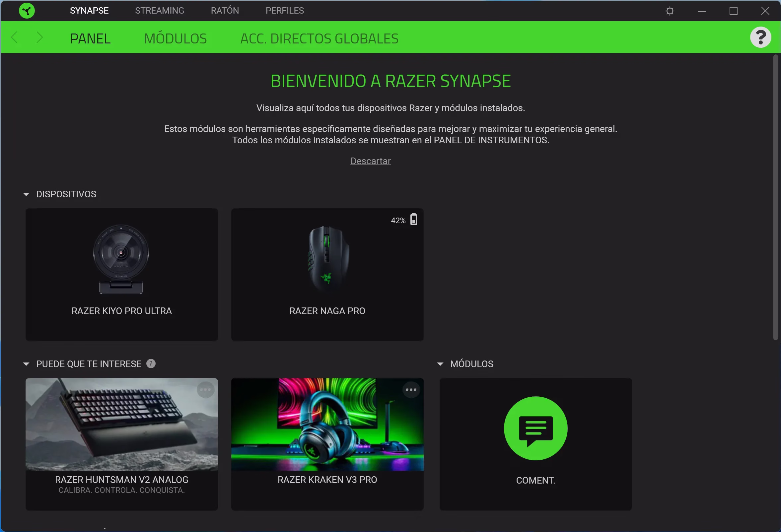Viewport: 781px width, 532px height.
Task: Open the Coment. feedback module icon
Action: 536,429
